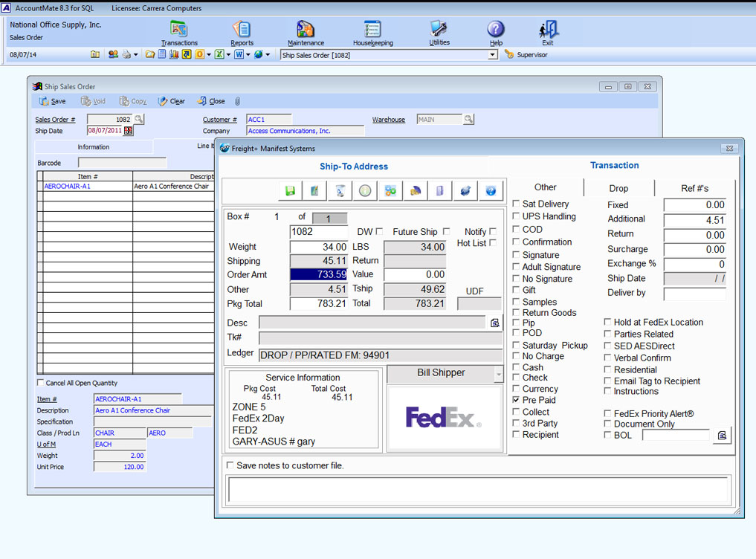Expand the Excel export dropdown arrow
The height and width of the screenshot is (559, 756).
coord(228,55)
